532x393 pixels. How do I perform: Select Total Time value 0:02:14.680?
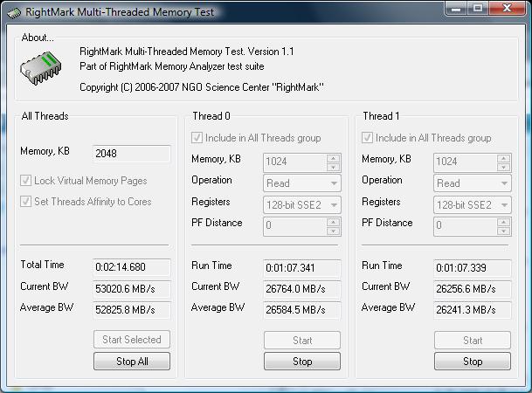(x=132, y=267)
